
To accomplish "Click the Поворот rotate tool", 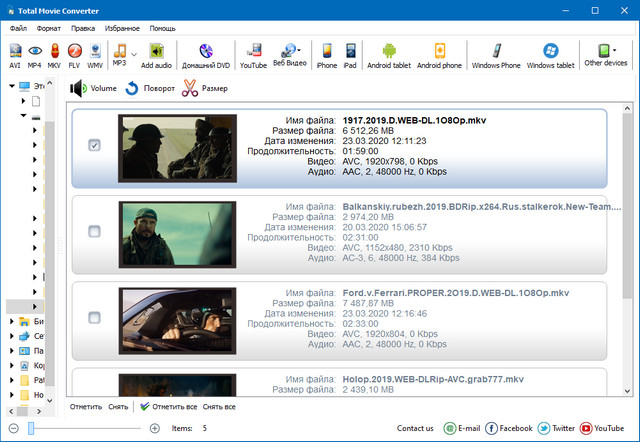I will pos(147,89).
